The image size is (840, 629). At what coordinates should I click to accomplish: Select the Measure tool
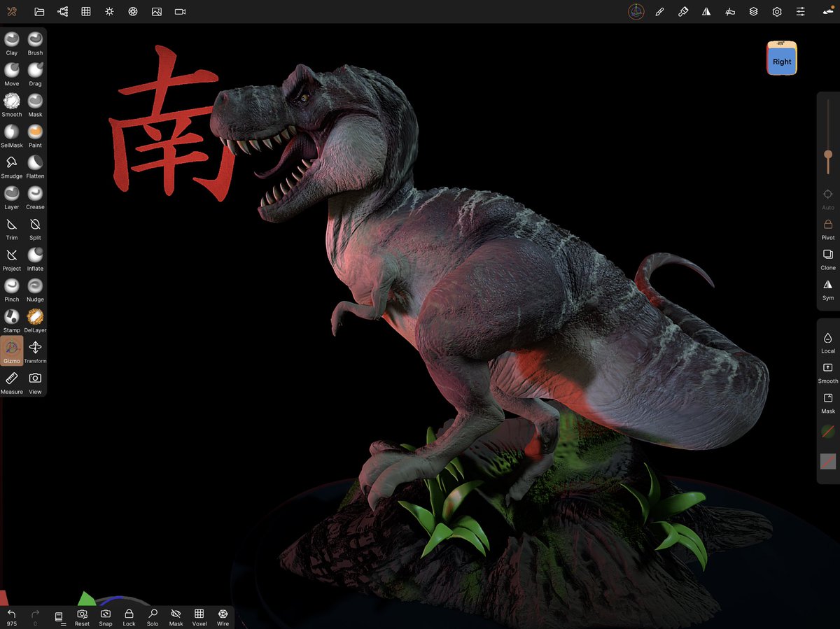click(x=12, y=381)
